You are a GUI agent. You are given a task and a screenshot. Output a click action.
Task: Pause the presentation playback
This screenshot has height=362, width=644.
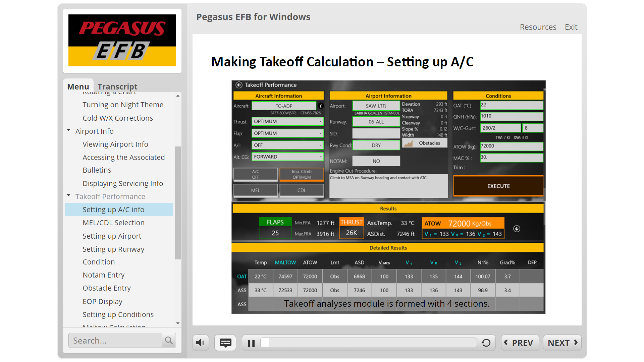(x=251, y=343)
